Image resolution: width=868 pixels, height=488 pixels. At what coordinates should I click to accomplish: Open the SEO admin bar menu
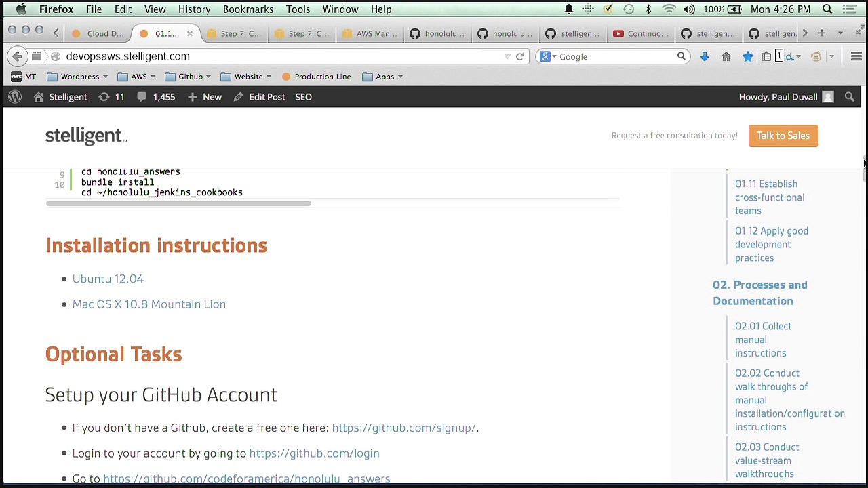[x=303, y=97]
